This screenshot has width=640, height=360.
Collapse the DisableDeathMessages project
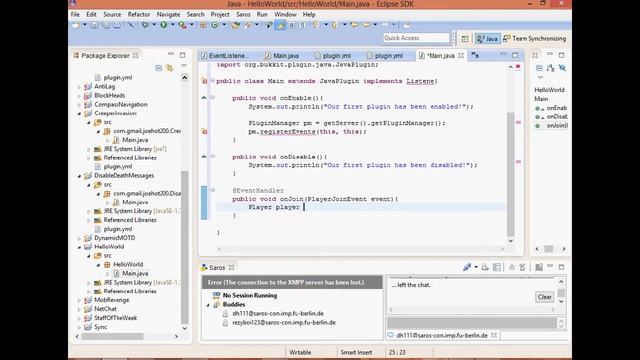pos(79,176)
